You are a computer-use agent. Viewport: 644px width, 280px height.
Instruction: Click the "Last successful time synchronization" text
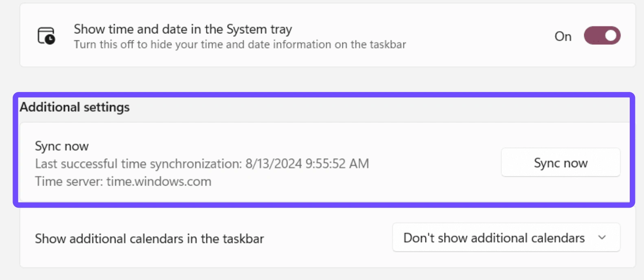[138, 164]
